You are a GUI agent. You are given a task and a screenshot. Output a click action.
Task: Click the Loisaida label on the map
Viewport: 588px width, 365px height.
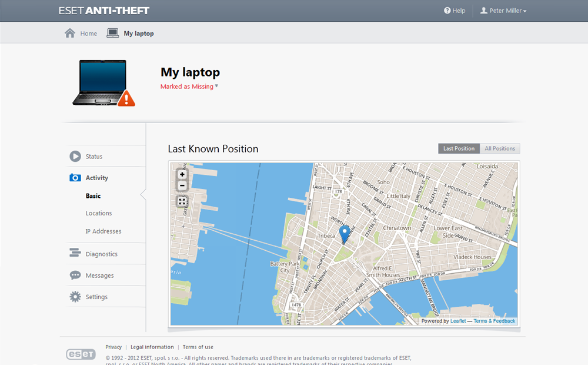487,167
